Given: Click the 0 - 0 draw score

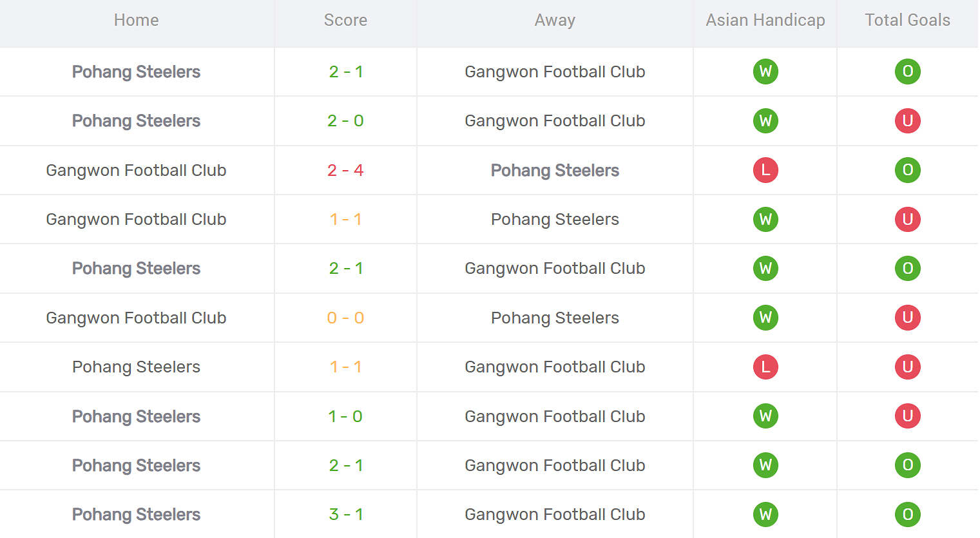Looking at the screenshot, I should point(345,318).
